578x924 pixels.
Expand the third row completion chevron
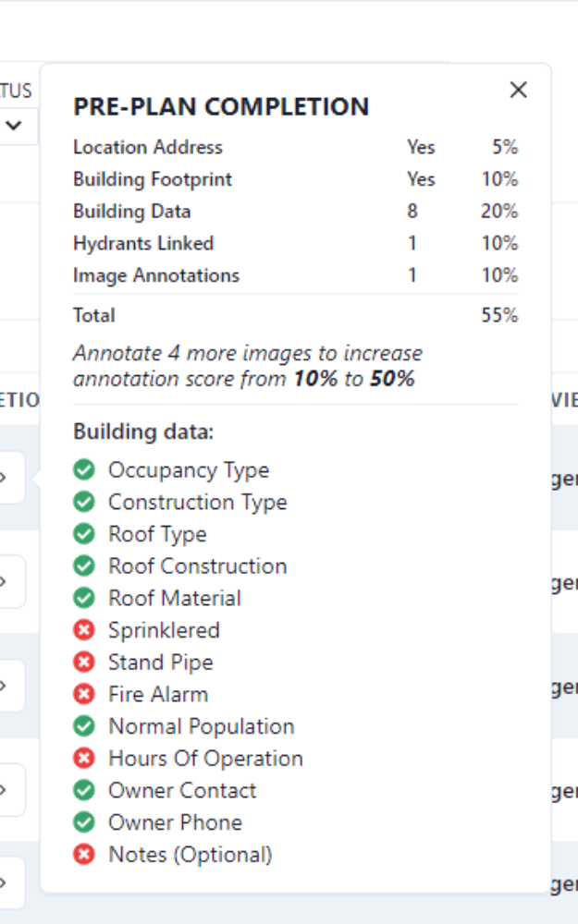coord(3,686)
